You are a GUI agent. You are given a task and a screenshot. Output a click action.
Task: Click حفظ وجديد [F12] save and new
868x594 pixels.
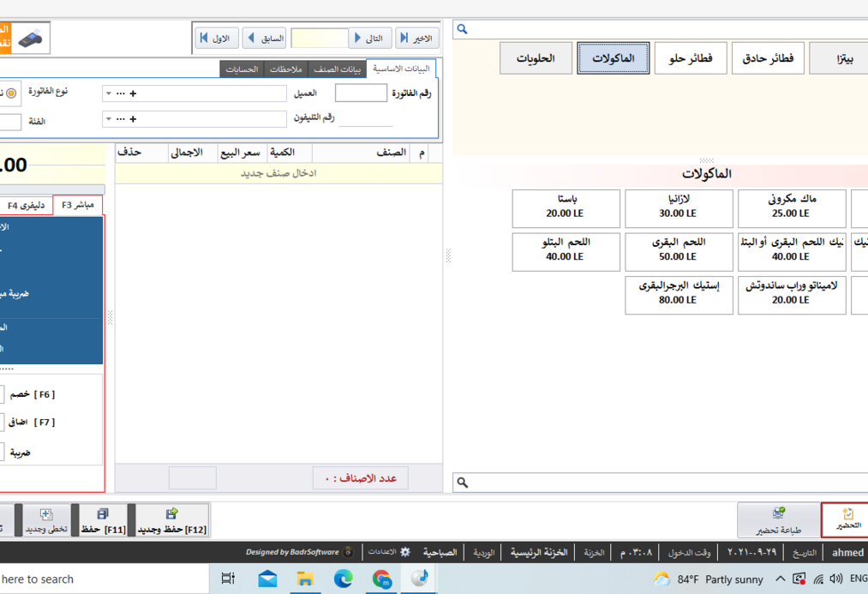pos(172,520)
